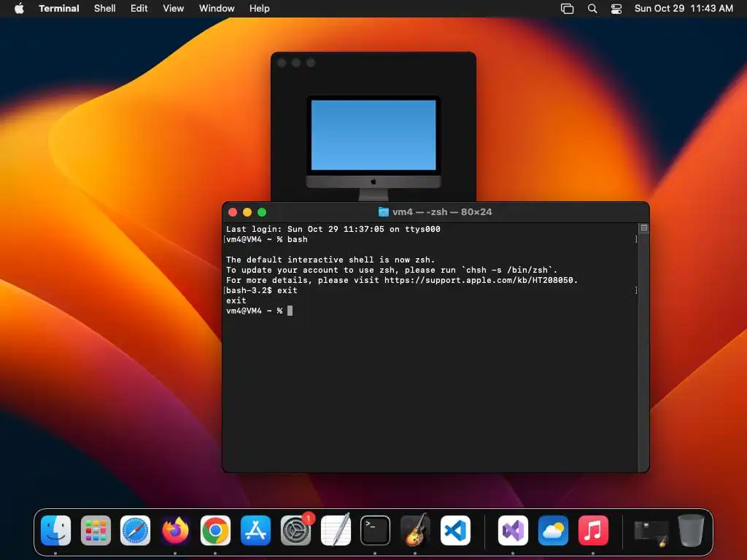Open Finder from the dock

(55, 530)
